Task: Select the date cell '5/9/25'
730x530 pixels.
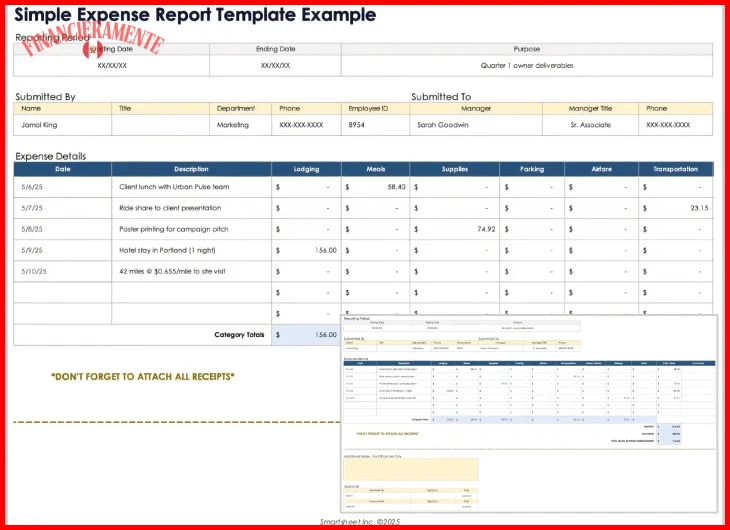Action: point(62,250)
